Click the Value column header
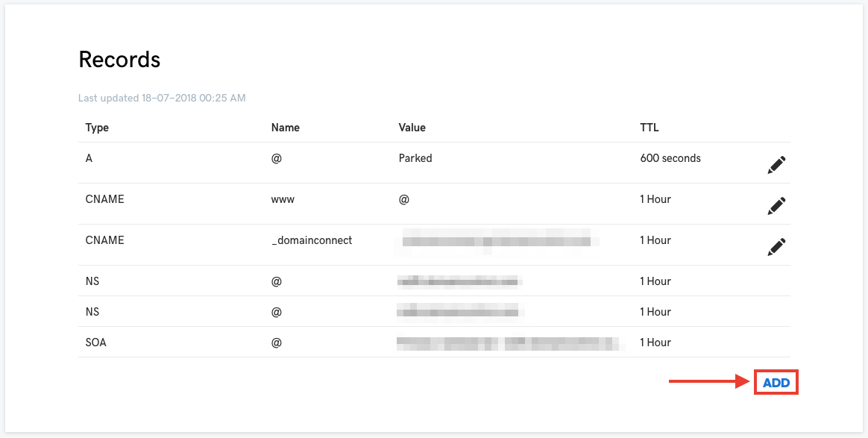The image size is (868, 438). click(x=412, y=128)
